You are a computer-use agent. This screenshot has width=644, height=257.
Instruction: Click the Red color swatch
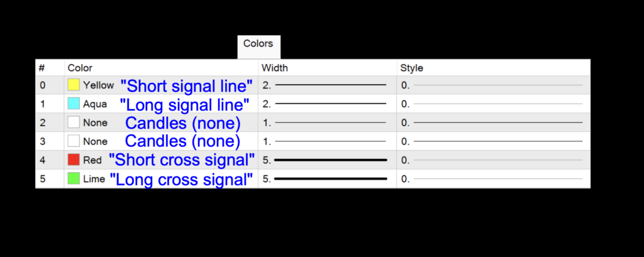(x=74, y=160)
